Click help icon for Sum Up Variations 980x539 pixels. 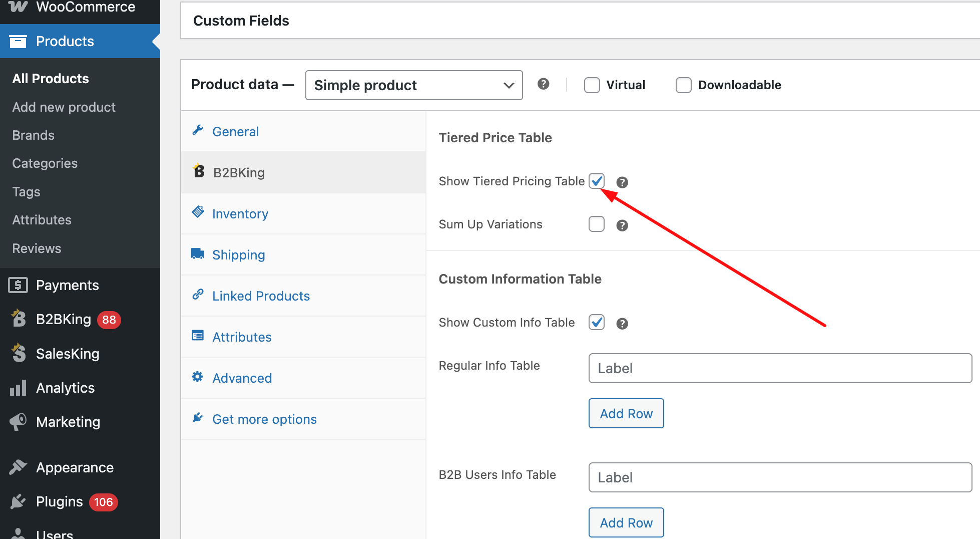[x=622, y=225]
